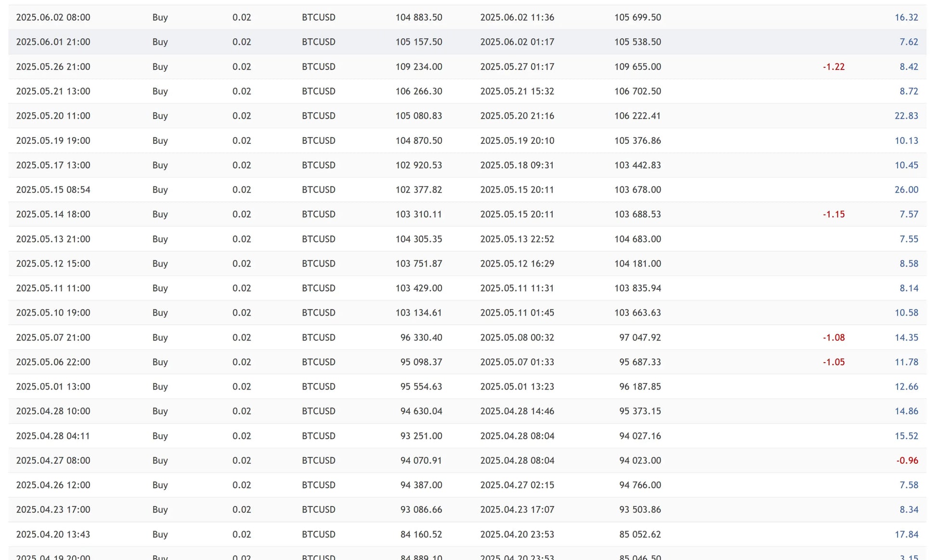
Task: Click open time 2025.05.06 22:00
Action: pos(53,362)
